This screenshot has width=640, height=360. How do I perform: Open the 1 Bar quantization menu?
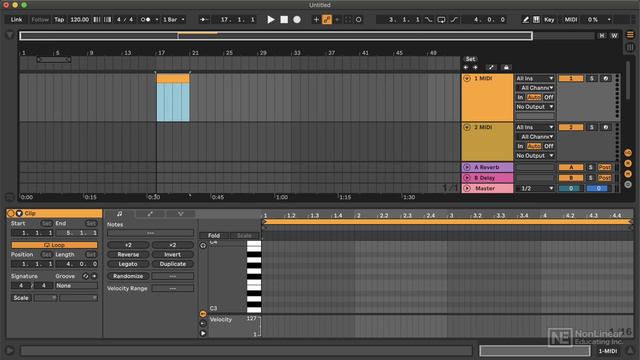tap(173, 20)
